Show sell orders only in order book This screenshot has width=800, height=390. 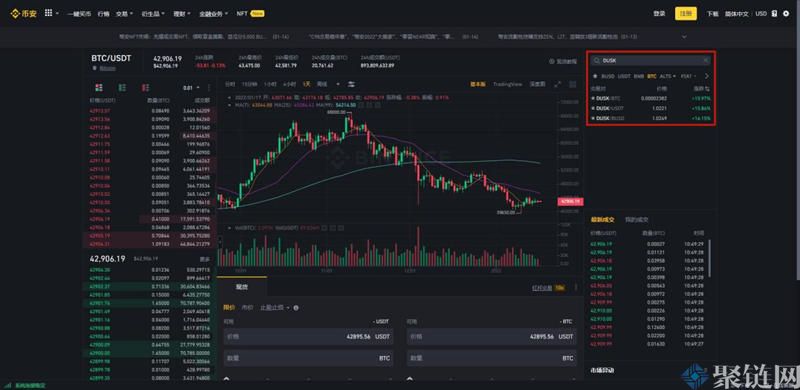tap(145, 88)
